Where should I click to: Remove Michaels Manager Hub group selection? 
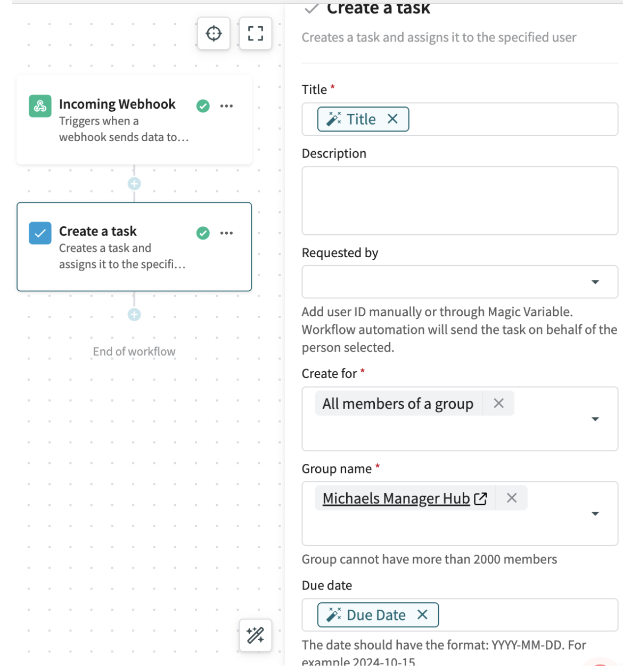pos(512,498)
